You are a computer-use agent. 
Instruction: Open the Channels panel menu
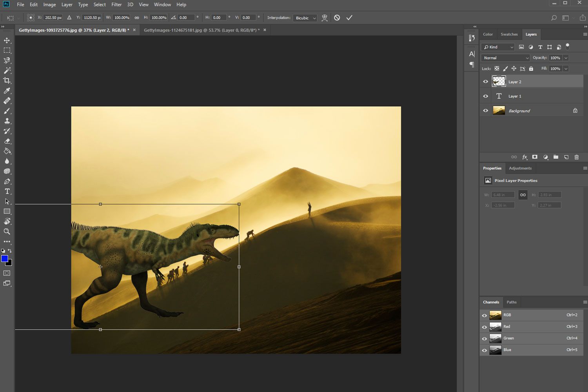585,302
